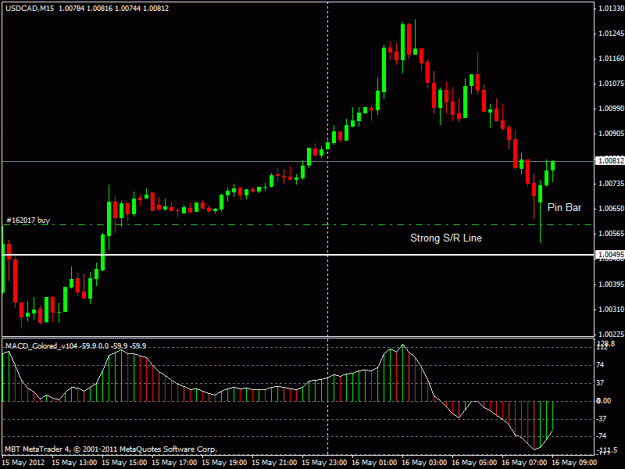The height and width of the screenshot is (469, 625).
Task: Click the 1.00565 price scale value
Action: pos(611,234)
